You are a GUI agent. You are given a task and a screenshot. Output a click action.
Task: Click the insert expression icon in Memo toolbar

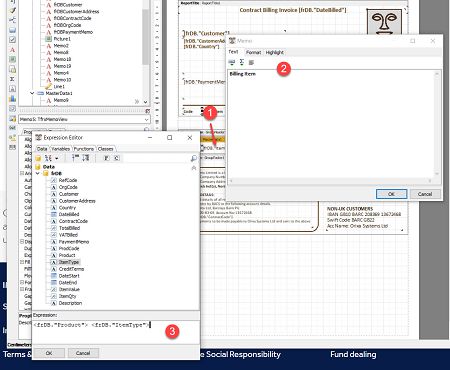232,62
